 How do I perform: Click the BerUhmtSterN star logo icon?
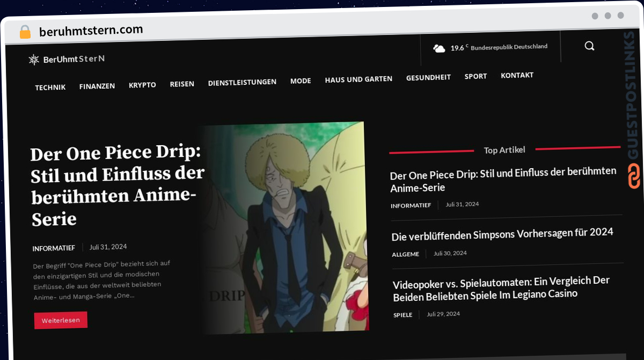click(x=34, y=60)
